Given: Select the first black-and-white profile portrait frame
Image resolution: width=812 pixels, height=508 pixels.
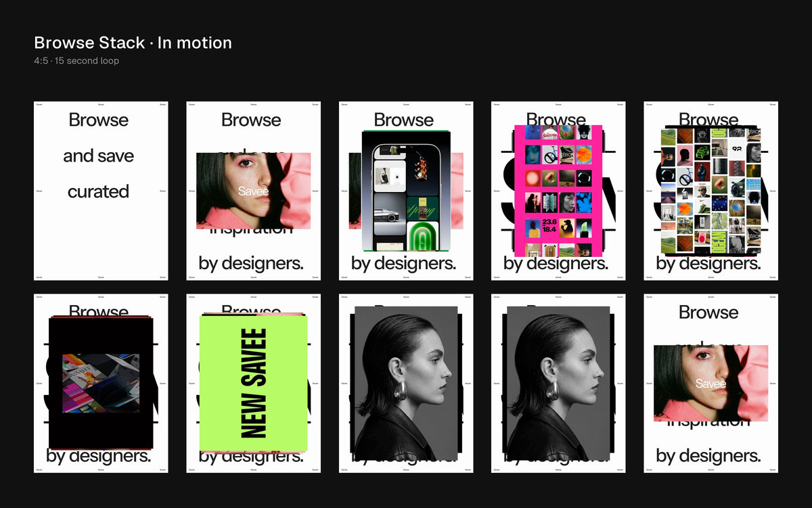Looking at the screenshot, I should (x=406, y=383).
